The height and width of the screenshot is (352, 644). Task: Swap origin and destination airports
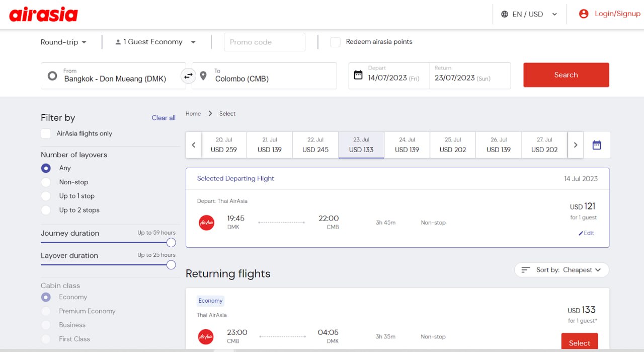[x=188, y=76]
